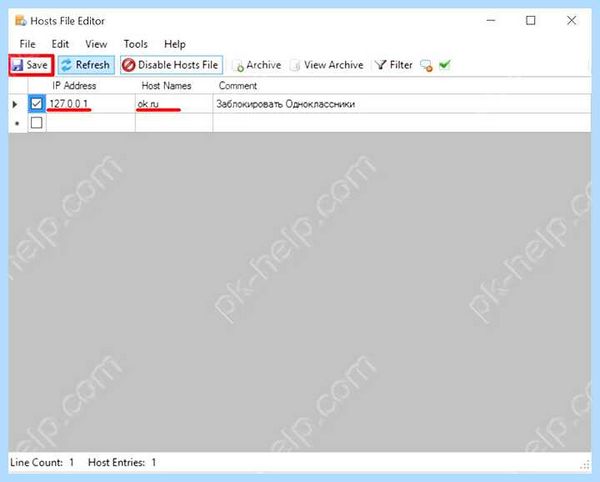Close the Hosts File Editor window
Image resolution: width=600 pixels, height=482 pixels.
pos(571,21)
